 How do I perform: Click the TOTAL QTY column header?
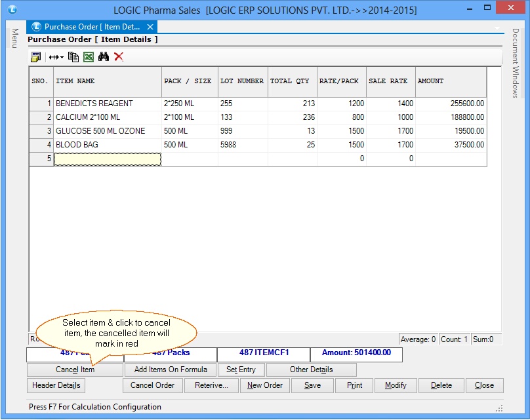[x=293, y=82]
